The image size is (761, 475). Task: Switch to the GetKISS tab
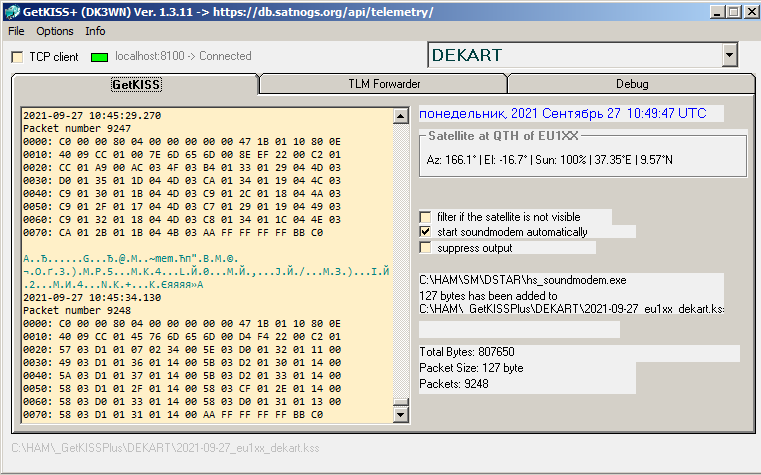click(136, 84)
